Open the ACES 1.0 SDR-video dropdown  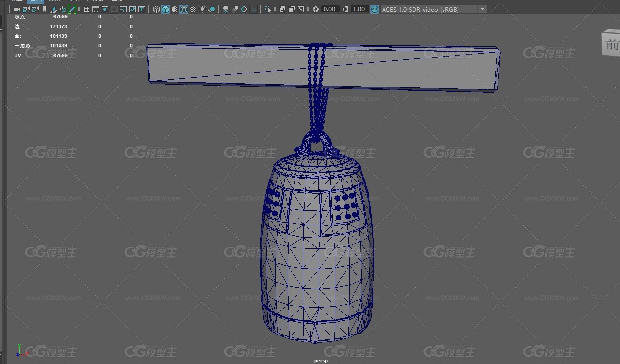[x=434, y=9]
